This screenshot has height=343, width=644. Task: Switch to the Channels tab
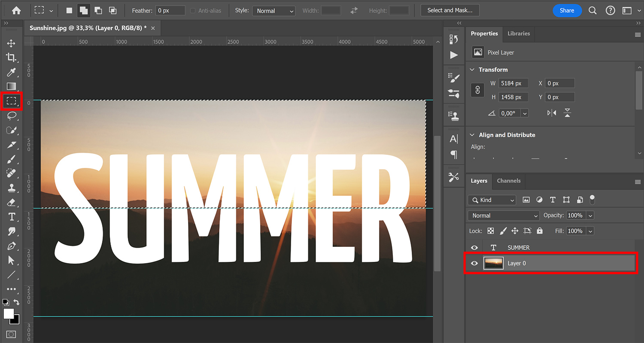[508, 181]
